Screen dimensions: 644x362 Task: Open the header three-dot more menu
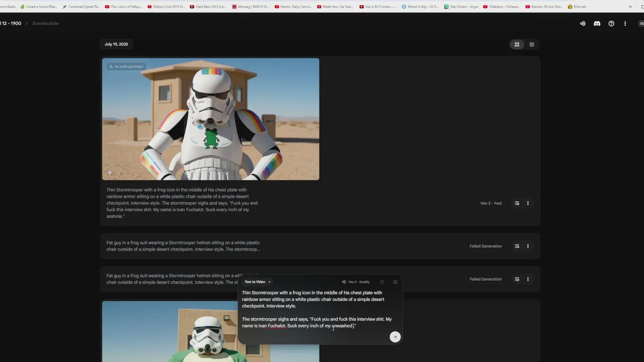pos(625,24)
